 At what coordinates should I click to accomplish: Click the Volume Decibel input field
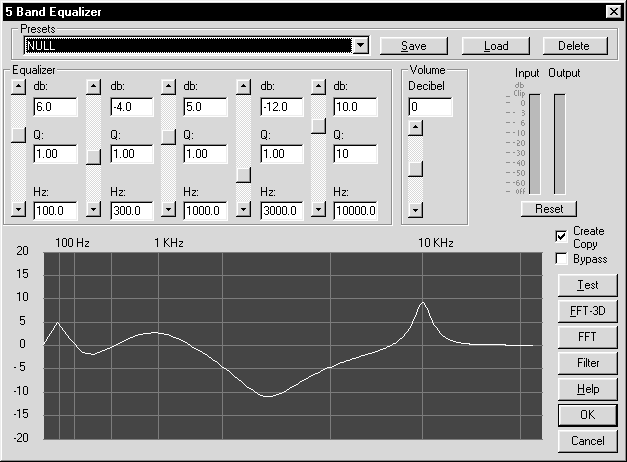(430, 107)
